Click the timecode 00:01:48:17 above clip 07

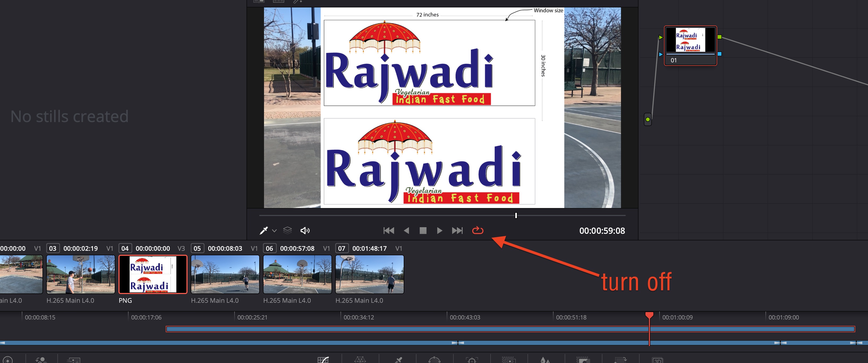[370, 249]
